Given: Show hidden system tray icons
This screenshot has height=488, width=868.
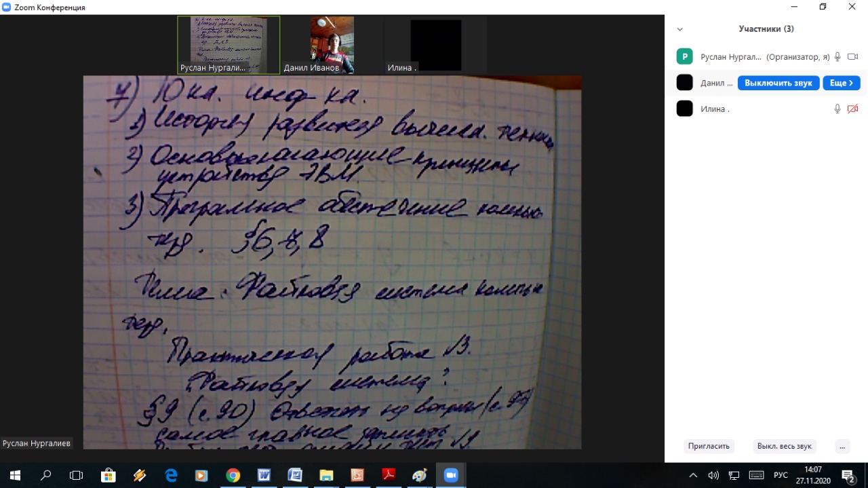Looking at the screenshot, I should pyautogui.click(x=693, y=475).
